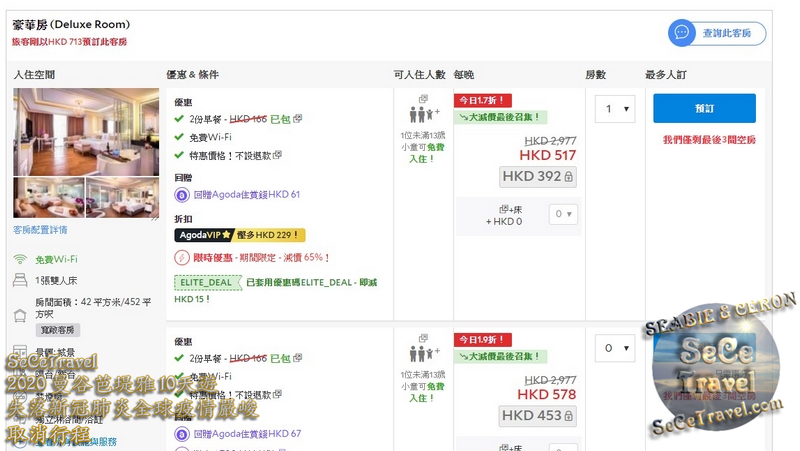Click the HKD 392 locked price box
This screenshot has height=451, width=800.
[x=538, y=177]
